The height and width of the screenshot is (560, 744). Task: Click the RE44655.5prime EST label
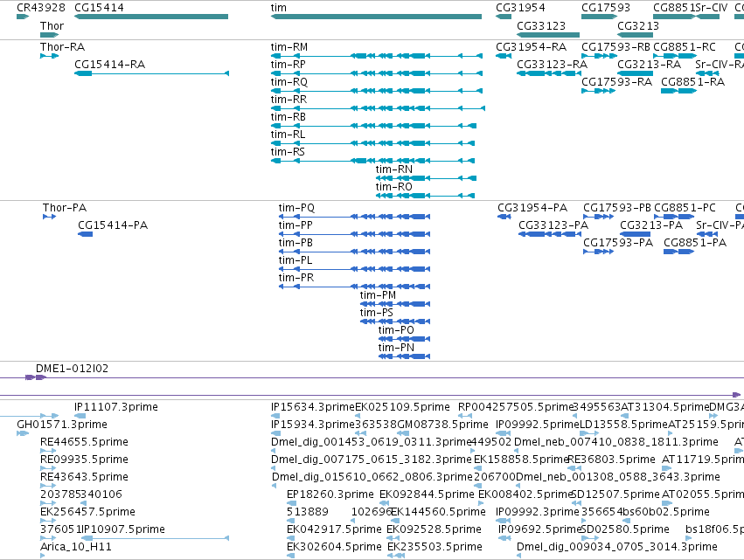(x=85, y=442)
